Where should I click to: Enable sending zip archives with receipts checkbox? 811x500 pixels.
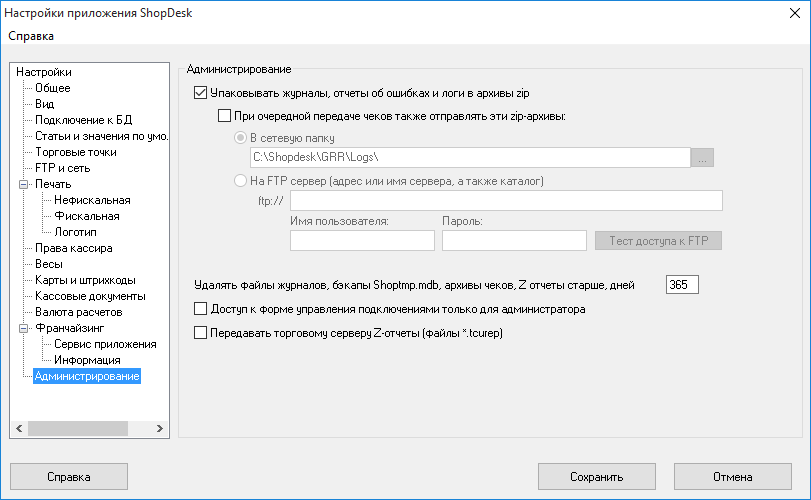[x=224, y=116]
